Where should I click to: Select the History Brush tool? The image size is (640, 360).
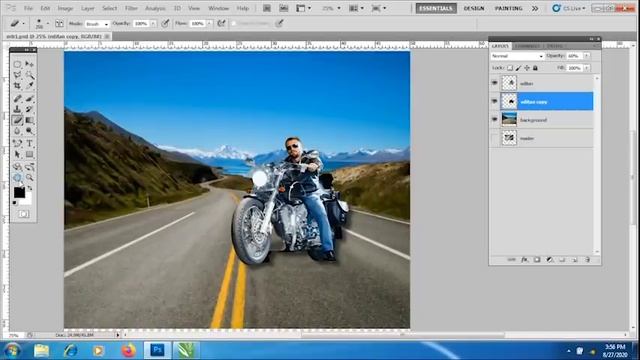tap(29, 109)
